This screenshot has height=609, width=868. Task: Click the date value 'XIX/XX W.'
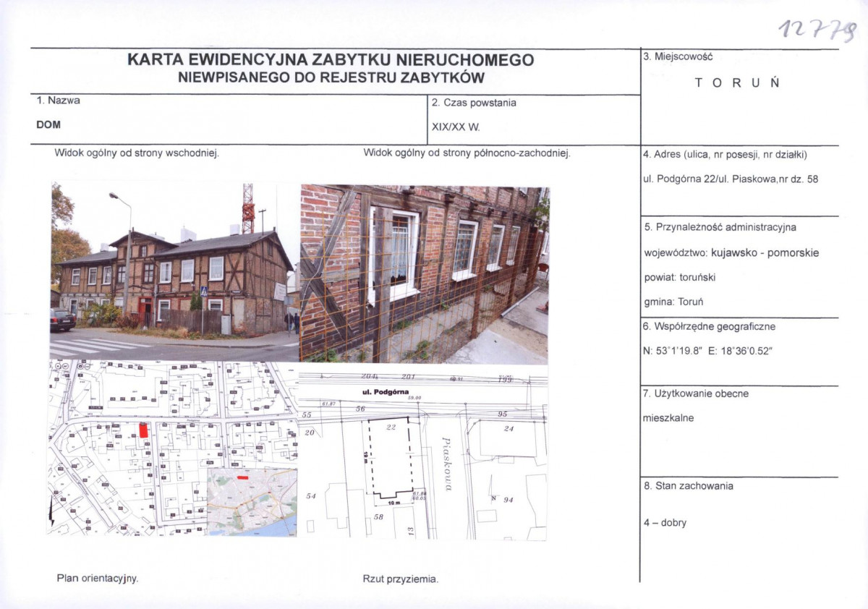(x=456, y=127)
